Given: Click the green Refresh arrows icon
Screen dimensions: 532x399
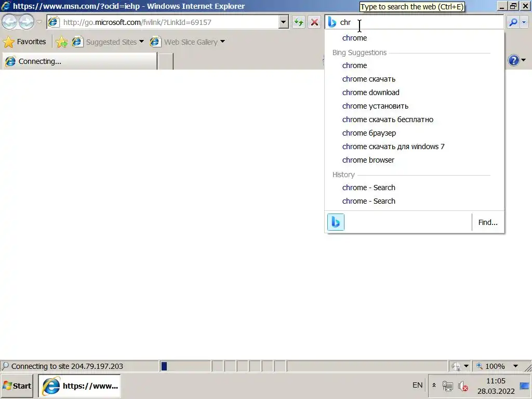Looking at the screenshot, I should [x=299, y=22].
